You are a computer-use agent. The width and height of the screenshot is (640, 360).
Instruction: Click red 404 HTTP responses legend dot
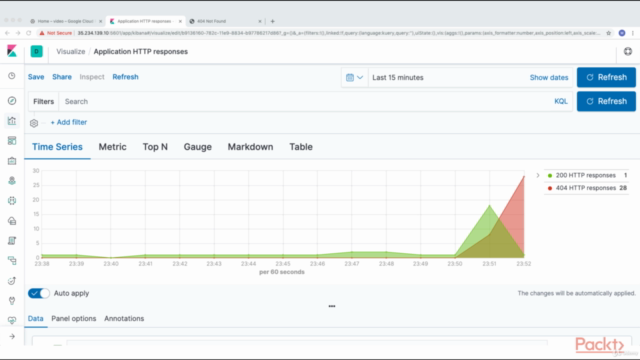pos(550,188)
